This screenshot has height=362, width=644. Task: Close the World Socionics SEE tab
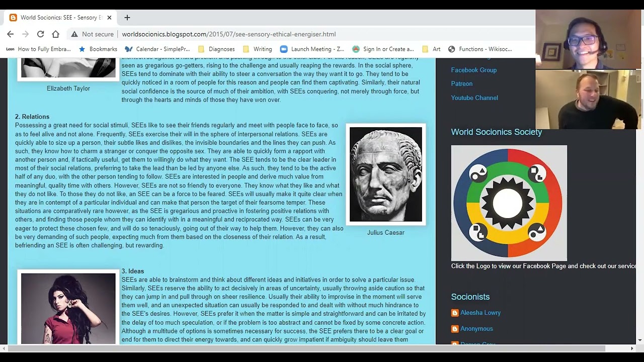[x=109, y=18]
